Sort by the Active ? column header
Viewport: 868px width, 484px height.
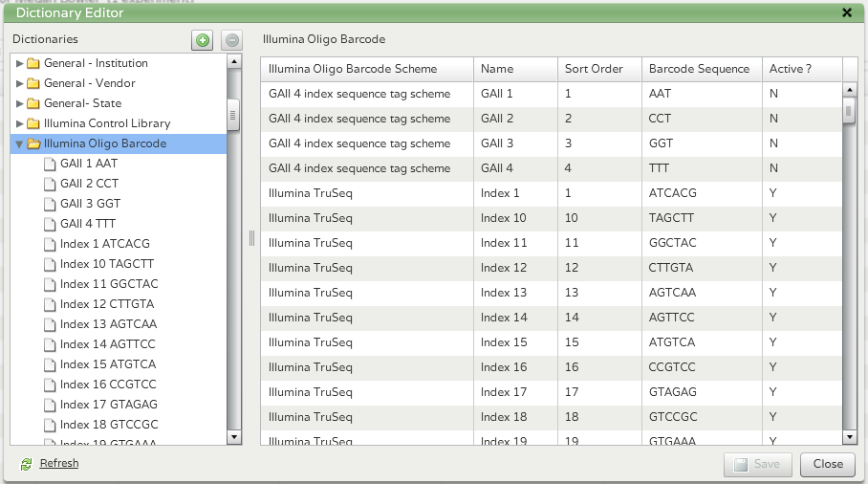click(802, 69)
